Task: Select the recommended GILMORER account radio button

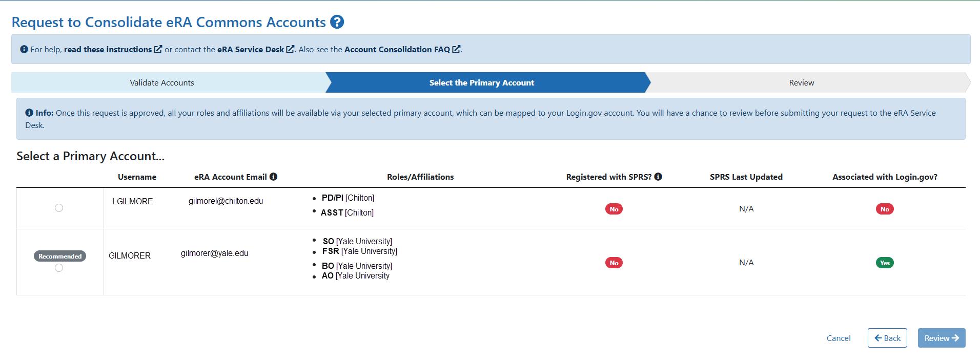Action: pos(59,267)
